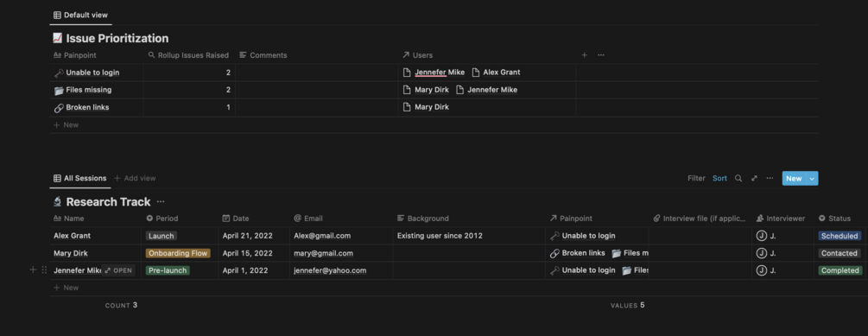Viewport: 868px width, 336px height.
Task: Click Rollup Issues Raised column header
Action: pyautogui.click(x=188, y=55)
